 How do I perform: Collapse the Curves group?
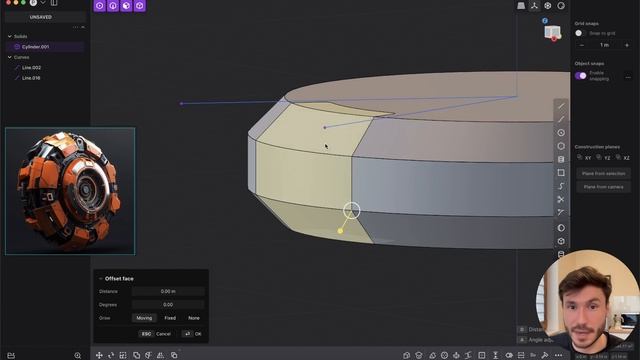point(10,57)
